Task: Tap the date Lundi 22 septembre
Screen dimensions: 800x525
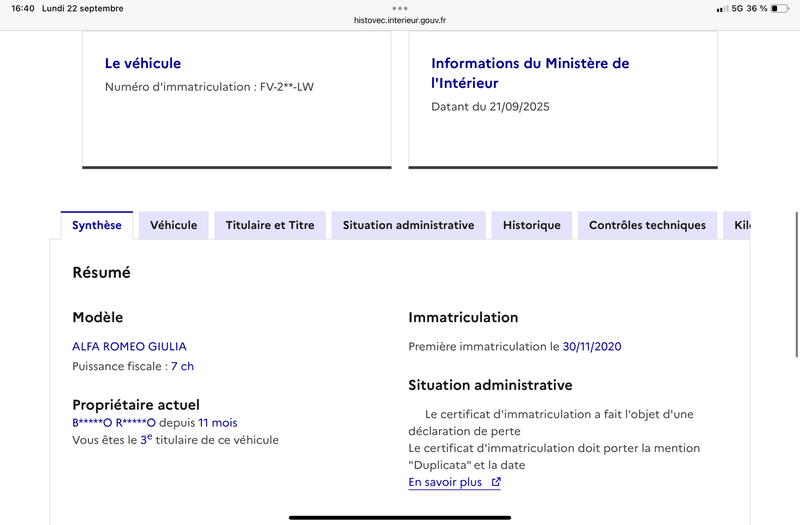Action: [x=83, y=9]
